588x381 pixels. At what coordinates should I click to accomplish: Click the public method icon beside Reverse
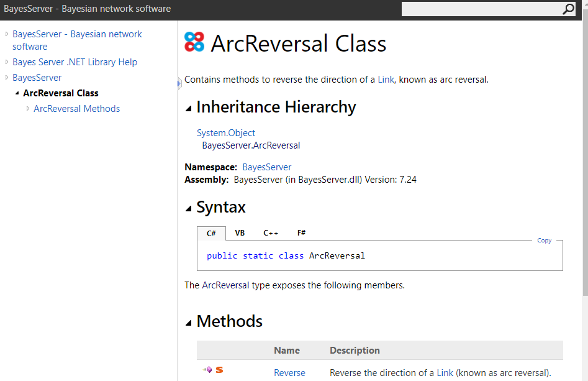(x=208, y=369)
